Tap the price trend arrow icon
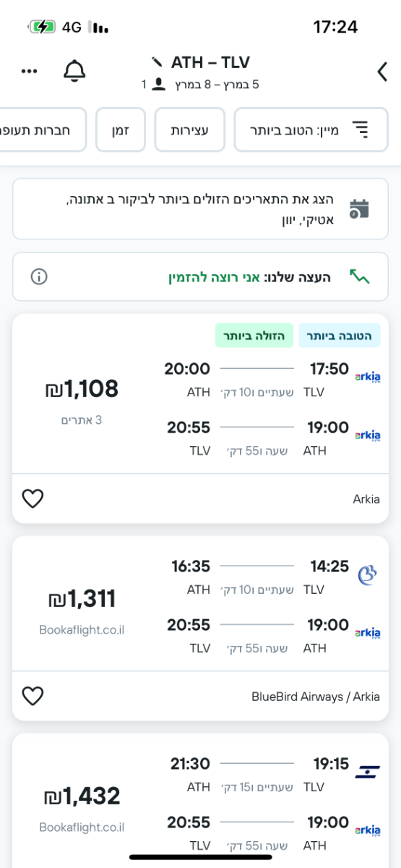 [x=359, y=276]
